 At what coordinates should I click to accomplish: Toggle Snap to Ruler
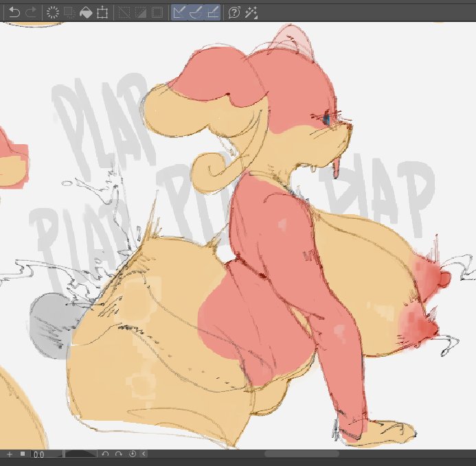[179, 12]
